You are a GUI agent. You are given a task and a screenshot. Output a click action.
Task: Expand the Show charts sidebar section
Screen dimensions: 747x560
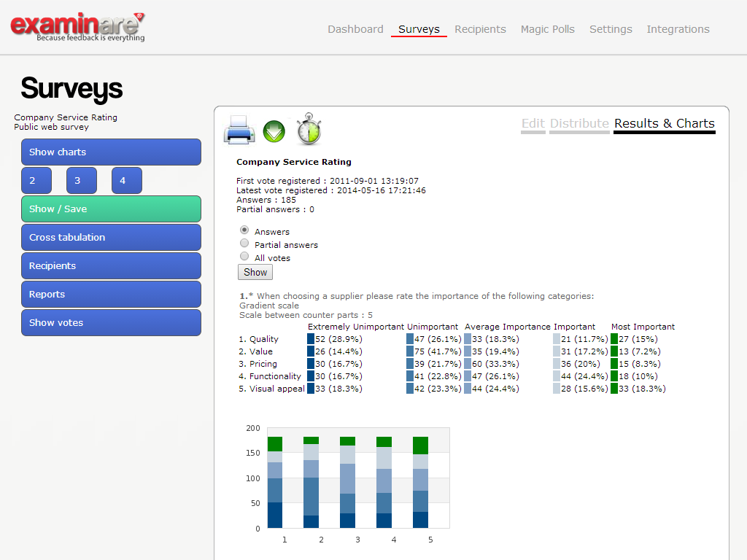coord(111,152)
